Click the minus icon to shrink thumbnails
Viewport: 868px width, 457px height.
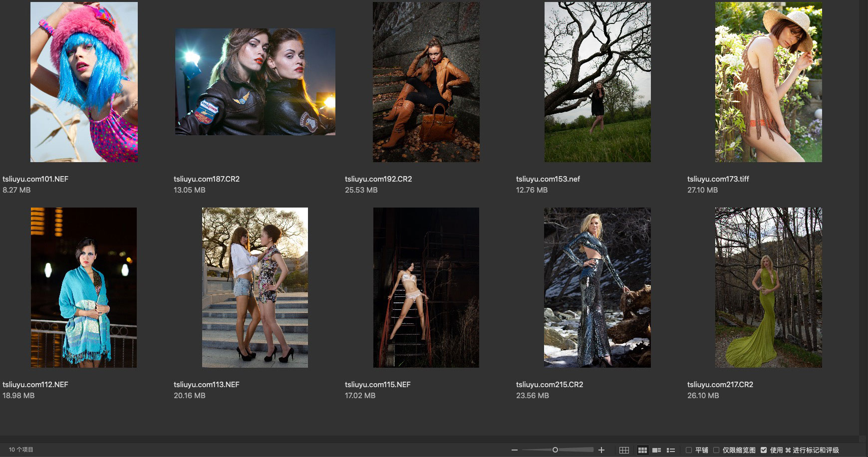pos(515,450)
